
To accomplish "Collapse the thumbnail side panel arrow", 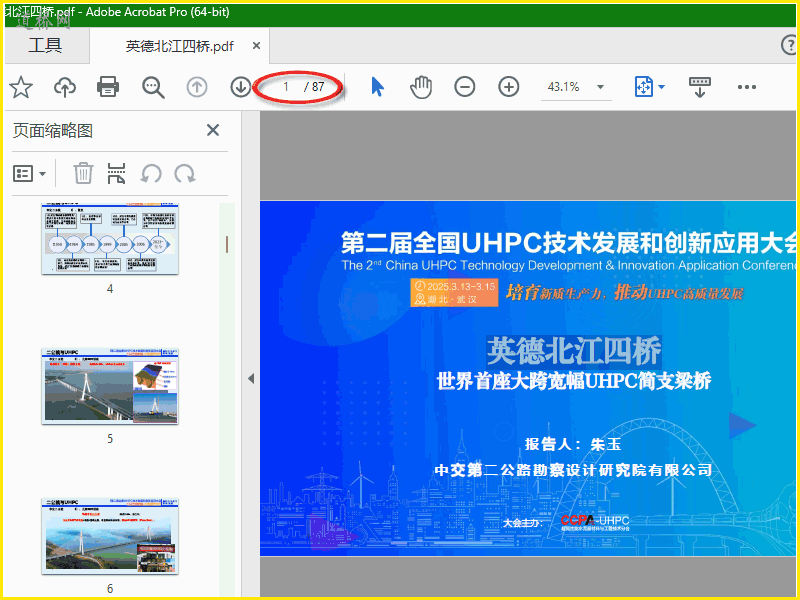I will click(x=251, y=379).
